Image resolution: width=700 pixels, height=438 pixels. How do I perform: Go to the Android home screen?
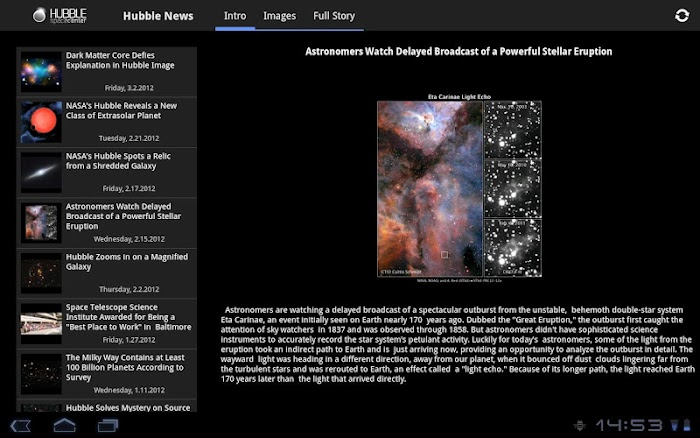click(64, 425)
